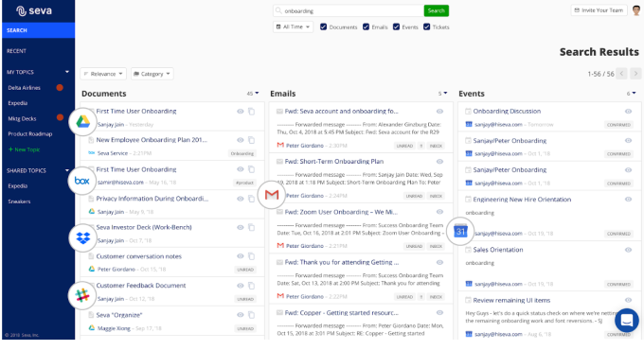The width and height of the screenshot is (644, 350).
Task: Preview Fwd: Short-Term Onboarding Plan email
Action: tap(439, 162)
